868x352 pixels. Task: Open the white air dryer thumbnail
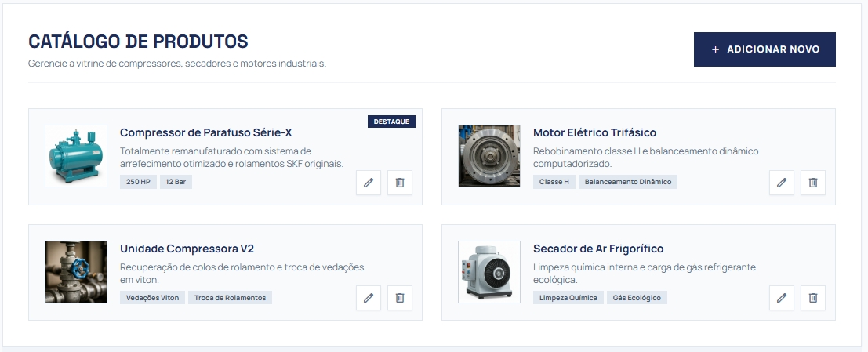pos(489,272)
